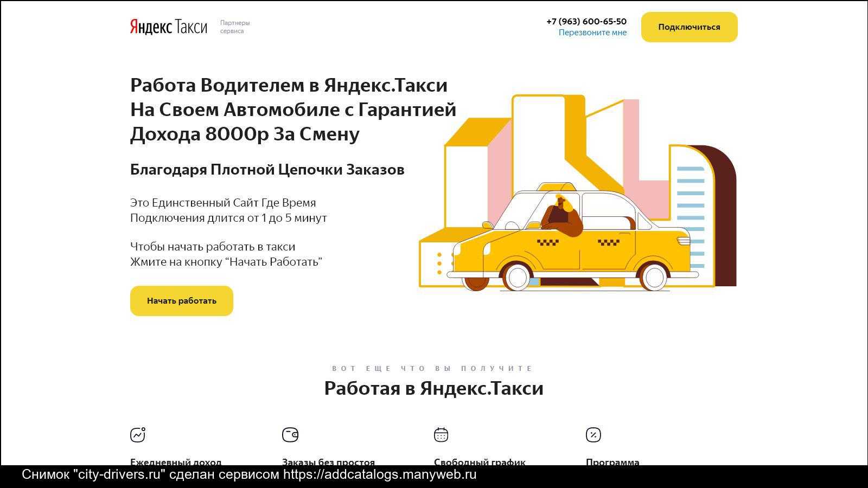Click the caption ВОТ ЕЩЕ ЧТО ВЫ ПОЛУЧИТЕ
The width and height of the screenshot is (868, 488).
click(x=433, y=368)
